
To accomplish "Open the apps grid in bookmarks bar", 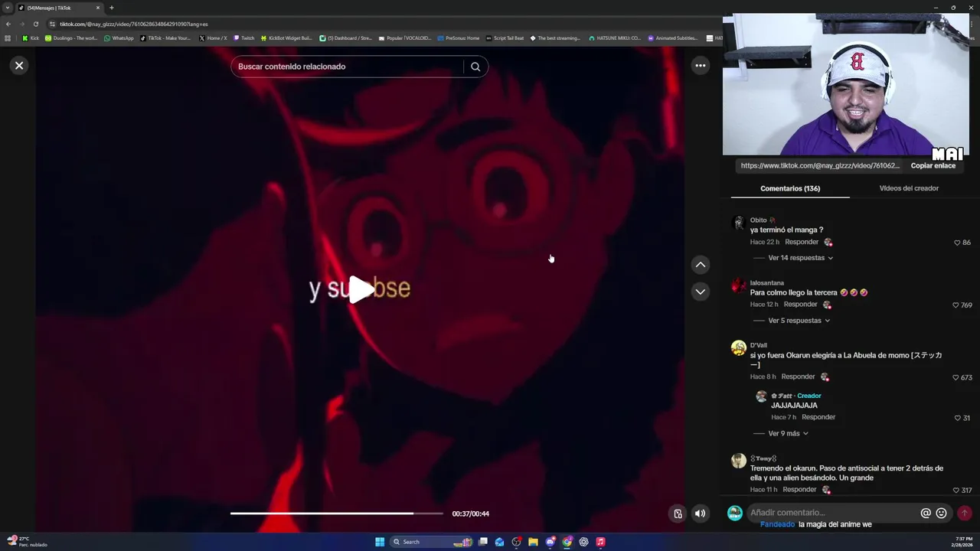I will pyautogui.click(x=8, y=37).
